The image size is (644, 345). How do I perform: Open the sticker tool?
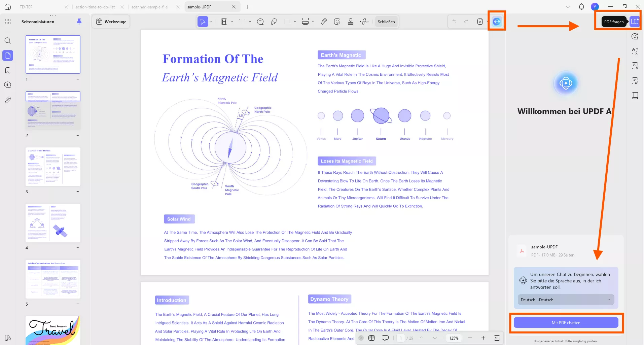337,22
